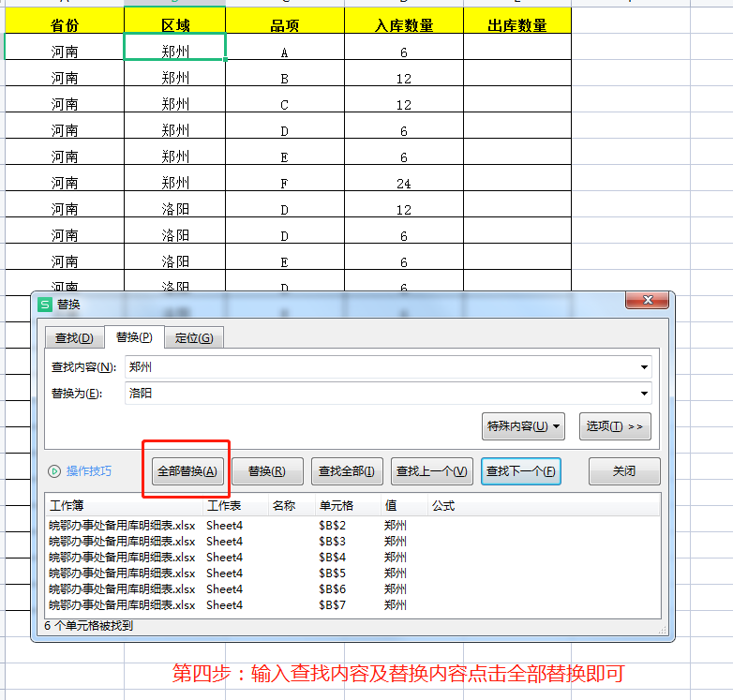Click the 单元格 column header in results
733x700 pixels.
[348, 506]
